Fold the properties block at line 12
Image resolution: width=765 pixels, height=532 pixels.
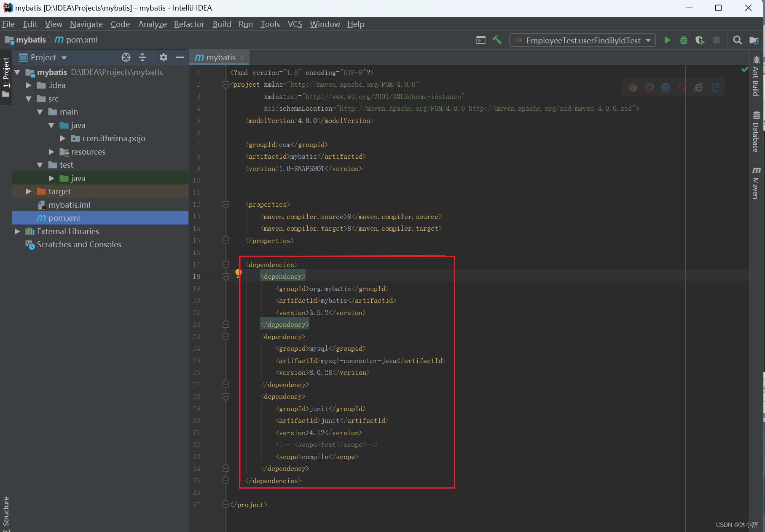point(226,204)
